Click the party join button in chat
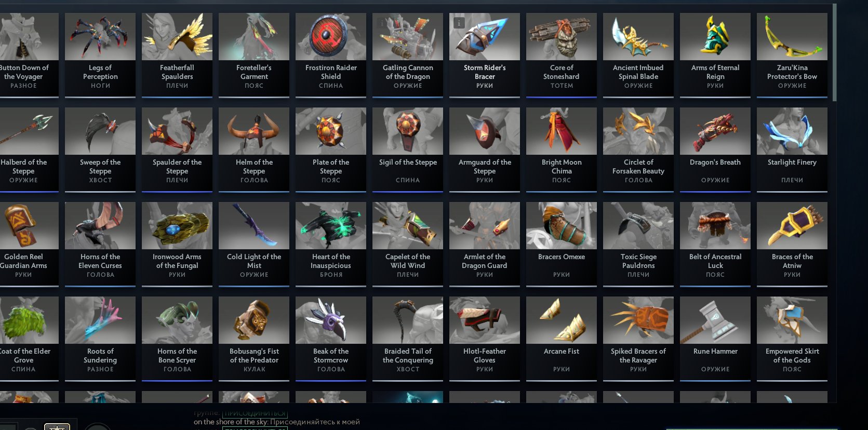The height and width of the screenshot is (430, 868). 255,414
